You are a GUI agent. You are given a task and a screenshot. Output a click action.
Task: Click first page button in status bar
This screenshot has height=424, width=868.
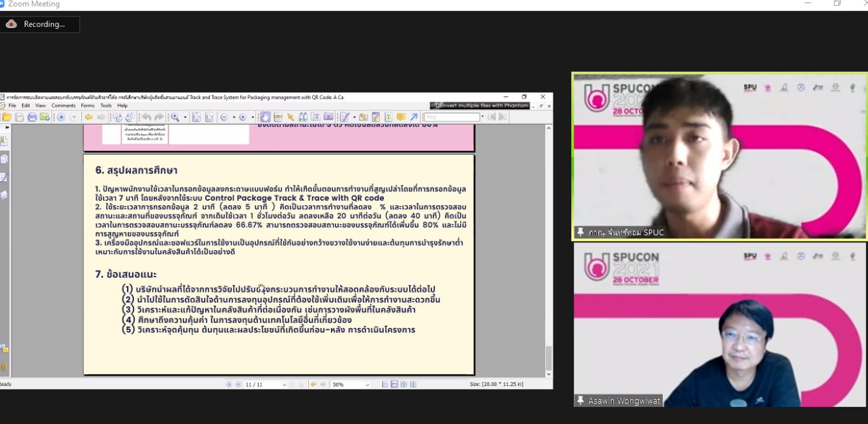(x=229, y=385)
